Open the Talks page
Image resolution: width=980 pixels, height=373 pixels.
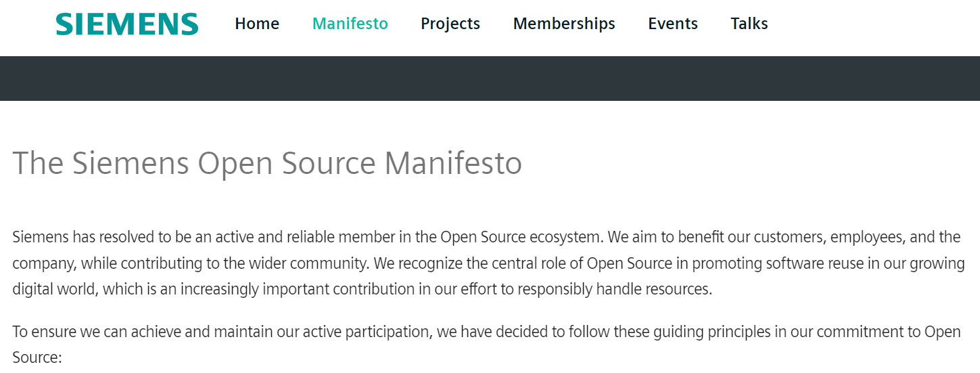point(749,24)
